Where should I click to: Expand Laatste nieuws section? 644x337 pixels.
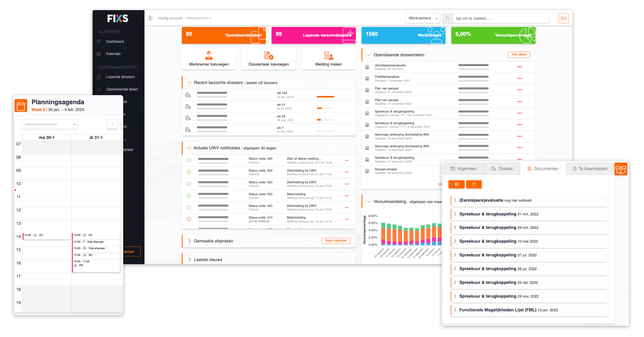[x=189, y=259]
